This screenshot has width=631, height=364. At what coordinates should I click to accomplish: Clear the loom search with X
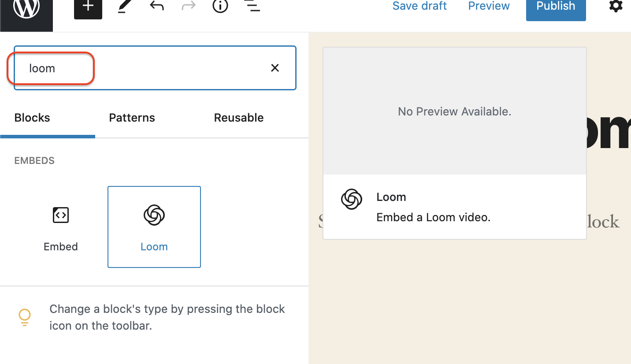coord(275,68)
